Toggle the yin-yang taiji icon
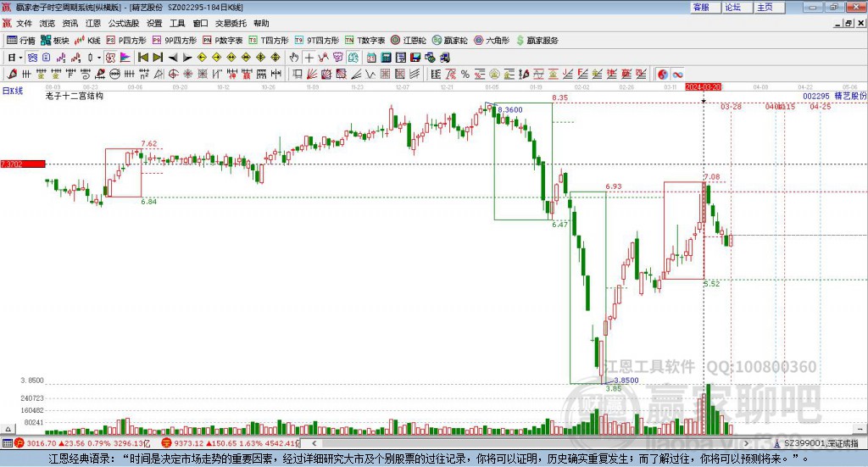868x467 pixels. coord(663,74)
